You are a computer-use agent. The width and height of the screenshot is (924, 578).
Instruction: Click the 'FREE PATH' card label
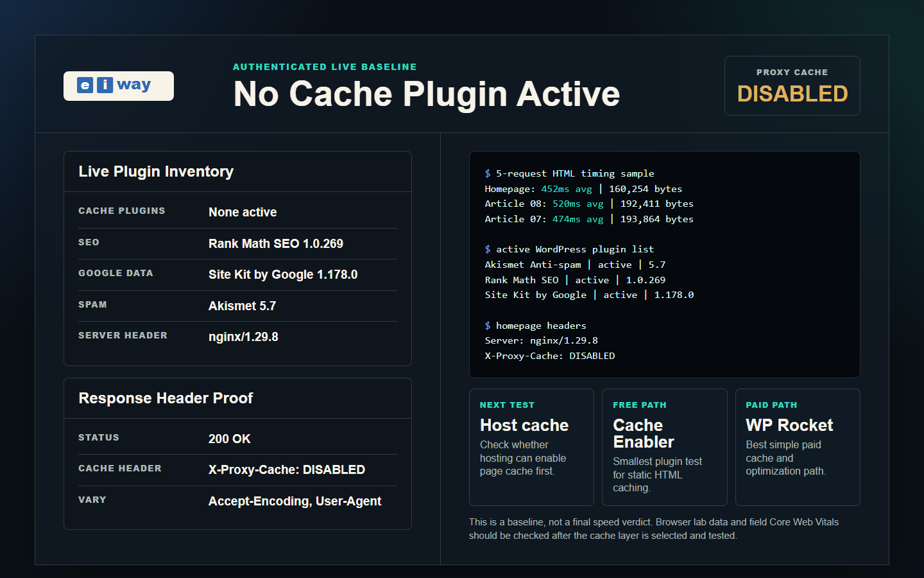pyautogui.click(x=640, y=405)
